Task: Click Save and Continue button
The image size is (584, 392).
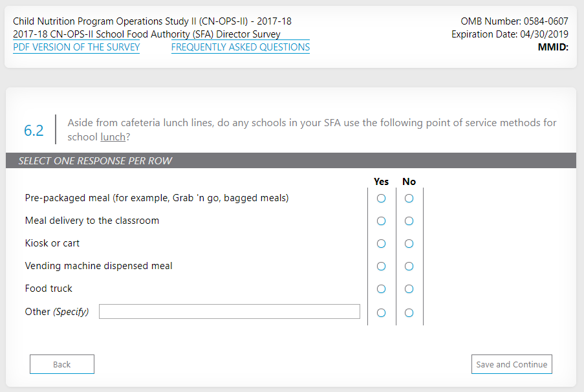Action: pyautogui.click(x=512, y=364)
